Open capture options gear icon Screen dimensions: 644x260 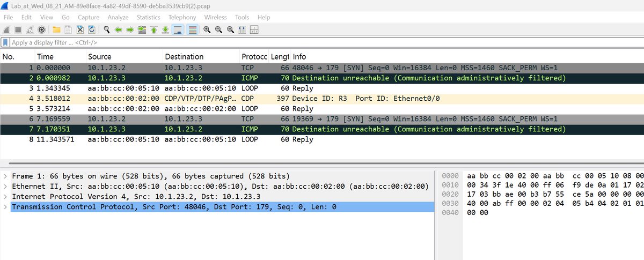42,29
